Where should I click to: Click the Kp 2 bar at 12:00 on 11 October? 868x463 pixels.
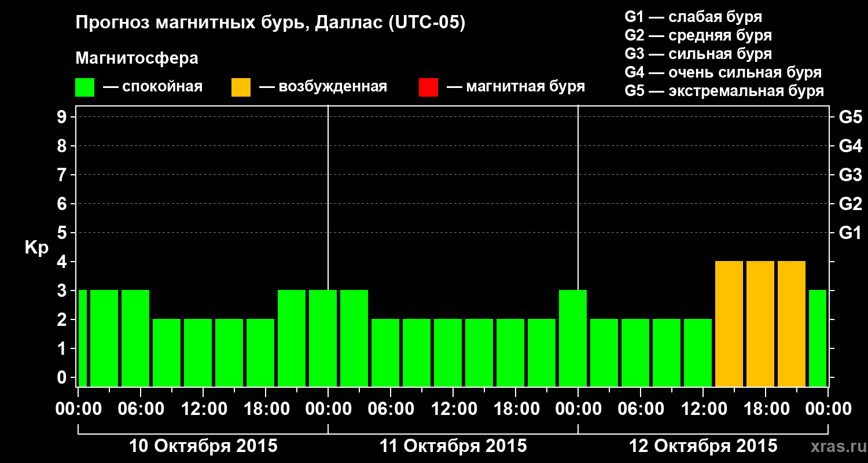point(448,352)
